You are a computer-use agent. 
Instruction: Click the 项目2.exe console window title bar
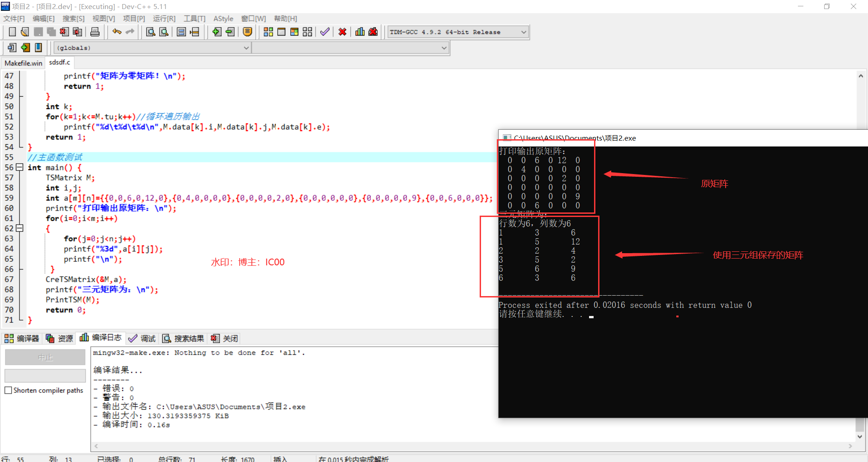pos(683,138)
